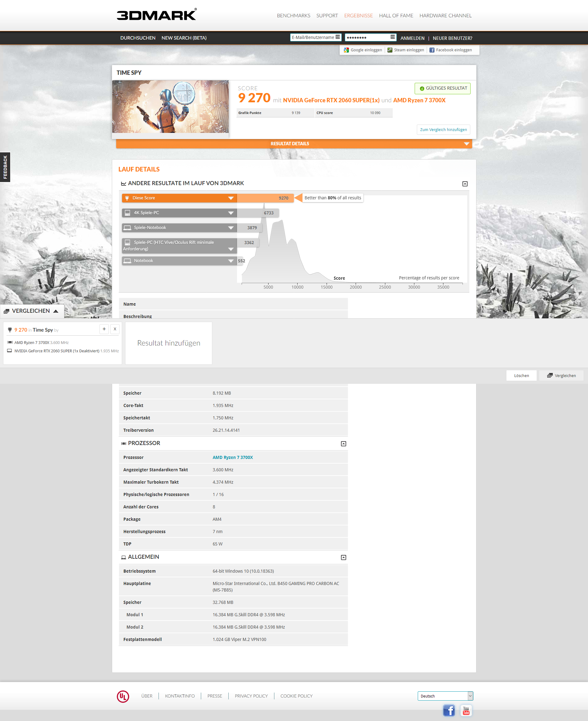The image size is (588, 721).
Task: Click the Time Spy thumbnail image
Action: [x=170, y=106]
